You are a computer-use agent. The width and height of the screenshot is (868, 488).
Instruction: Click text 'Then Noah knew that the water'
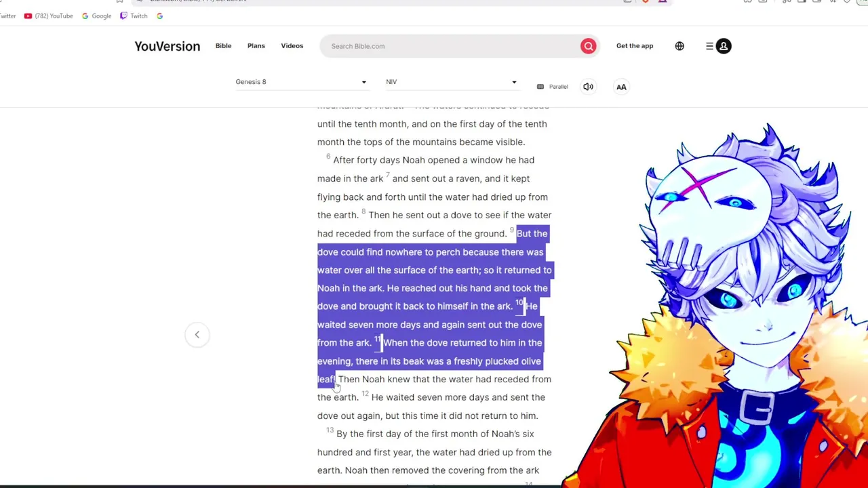click(x=405, y=380)
